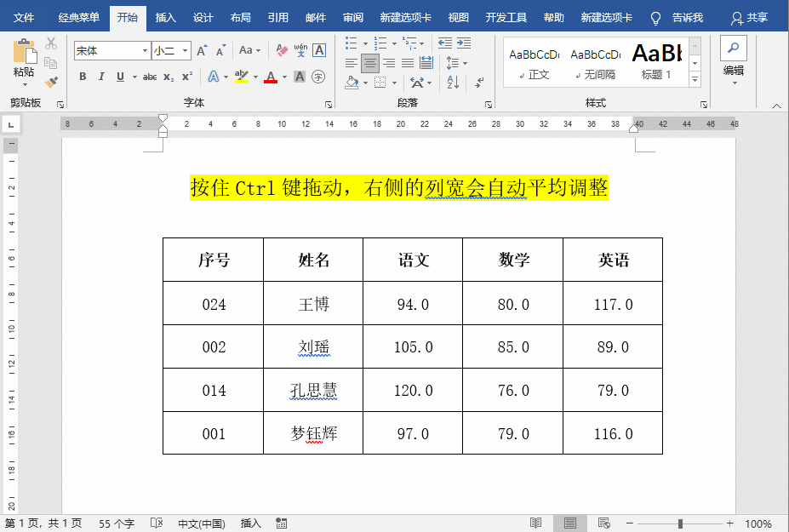The image size is (789, 532).
Task: Click the superscript x² icon
Action: click(x=187, y=76)
